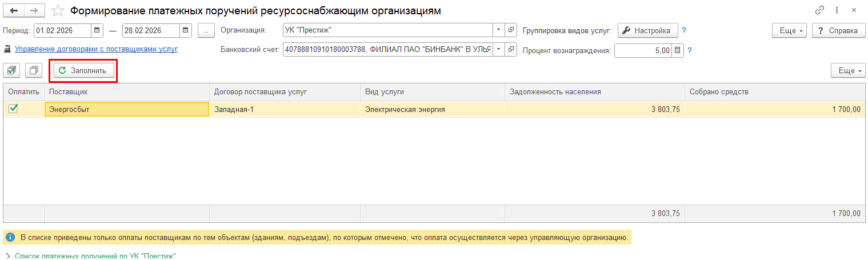Open Управление договорами с поставщиками услуг link
Image resolution: width=868 pixels, height=260 pixels.
tap(96, 49)
